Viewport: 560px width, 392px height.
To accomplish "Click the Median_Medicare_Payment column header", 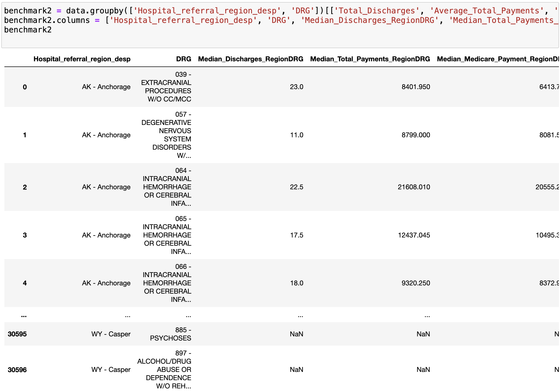I will [498, 59].
